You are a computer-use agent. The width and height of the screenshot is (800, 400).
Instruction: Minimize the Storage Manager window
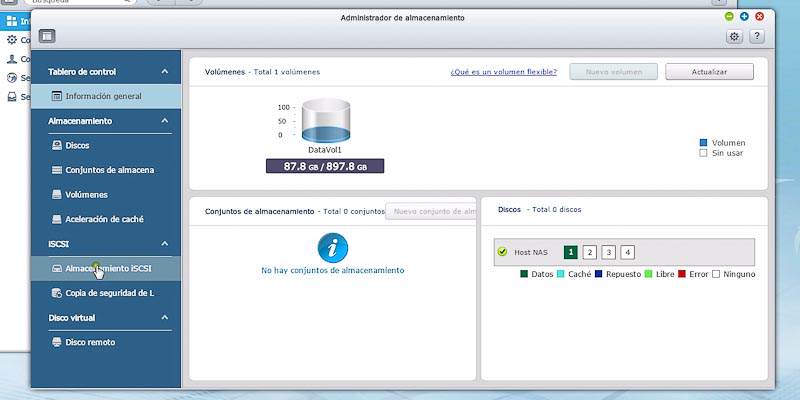coord(729,16)
